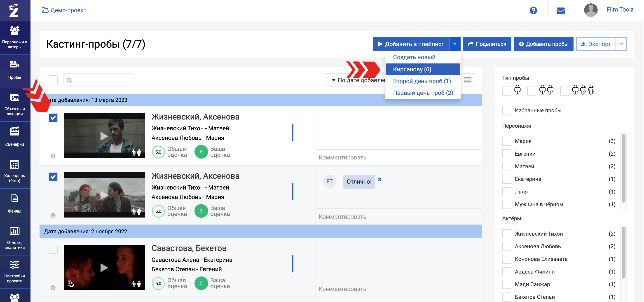Click info icon of Савастова, Бекетов audition
Image resolution: width=644 pixels, height=302 pixels.
coord(53,288)
